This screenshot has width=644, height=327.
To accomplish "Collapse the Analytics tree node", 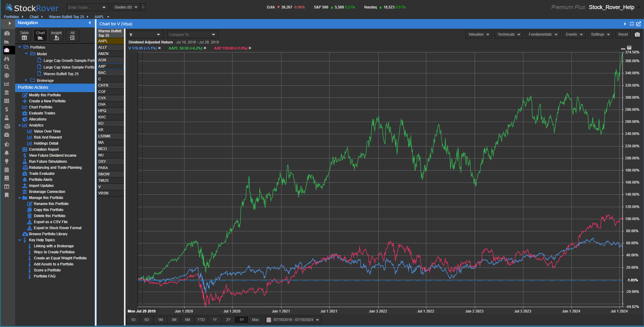I will point(20,125).
